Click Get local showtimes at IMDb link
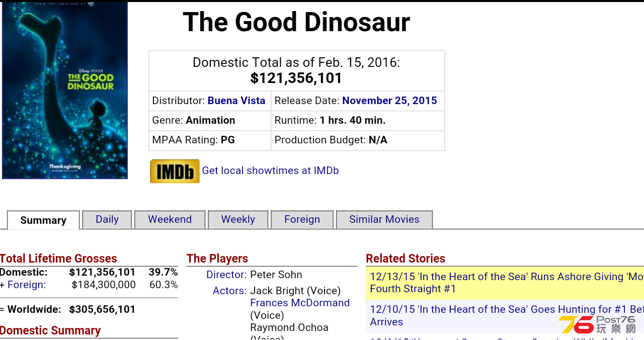The width and height of the screenshot is (644, 340). pos(270,171)
